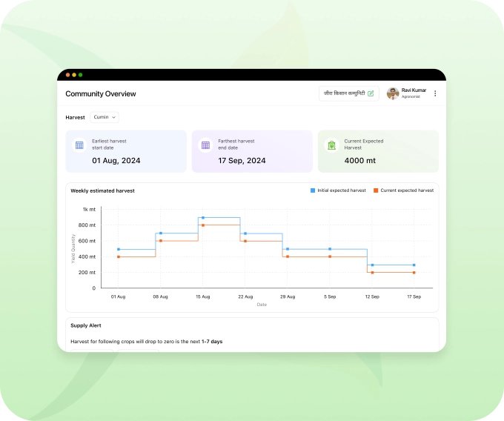This screenshot has width=504, height=421.
Task: Click the orange legend color square
Action: pos(376,190)
